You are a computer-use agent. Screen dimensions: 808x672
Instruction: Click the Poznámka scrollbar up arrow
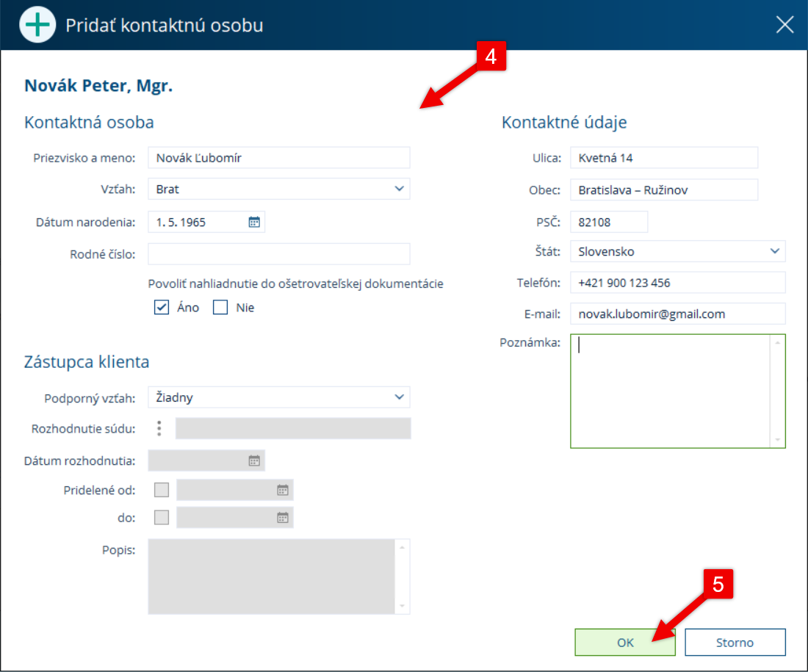pyautogui.click(x=778, y=343)
